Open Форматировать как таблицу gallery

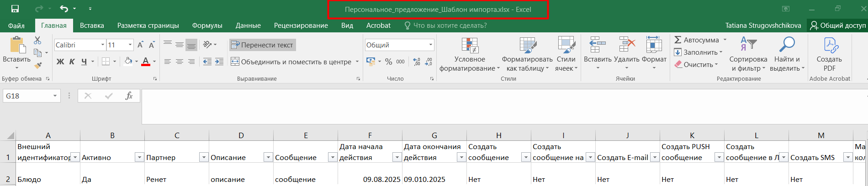(x=527, y=54)
